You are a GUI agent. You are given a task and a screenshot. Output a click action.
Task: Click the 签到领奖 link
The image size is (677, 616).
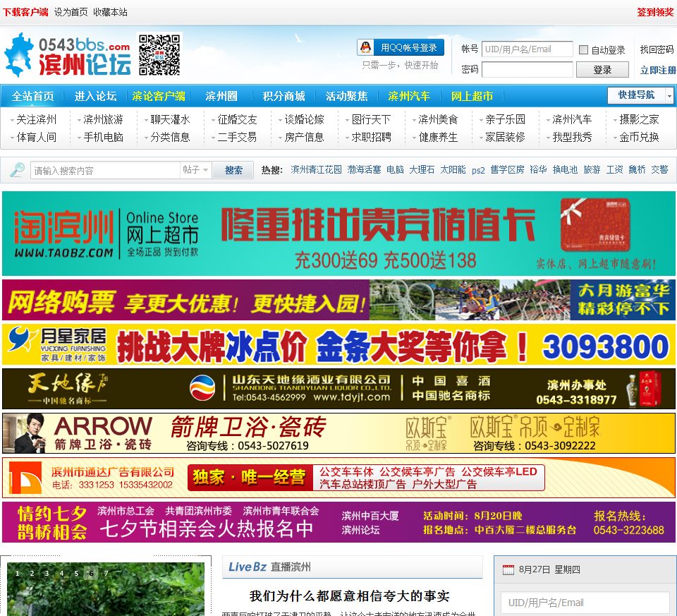tap(655, 12)
